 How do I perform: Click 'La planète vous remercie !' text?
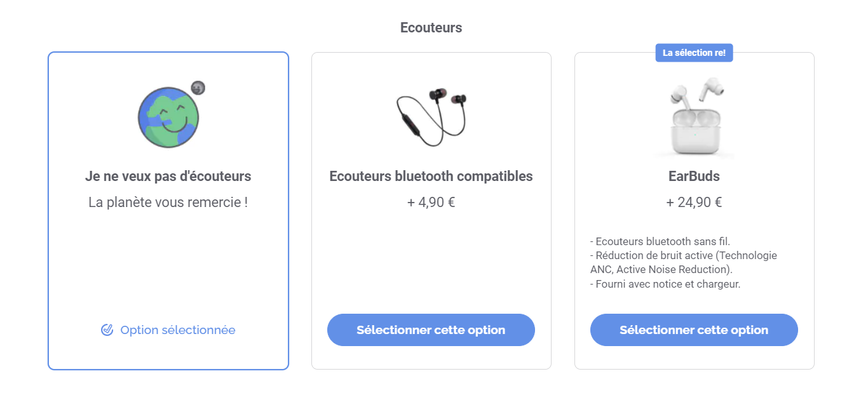168,203
